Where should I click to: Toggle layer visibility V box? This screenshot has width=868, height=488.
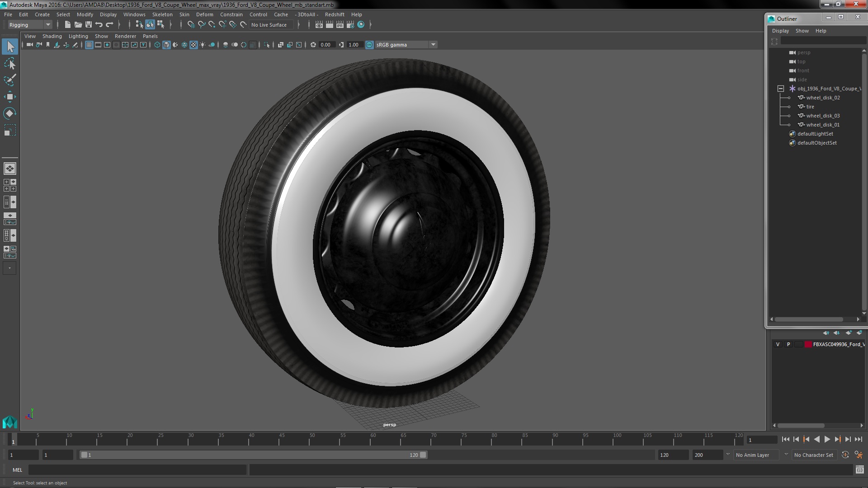778,344
